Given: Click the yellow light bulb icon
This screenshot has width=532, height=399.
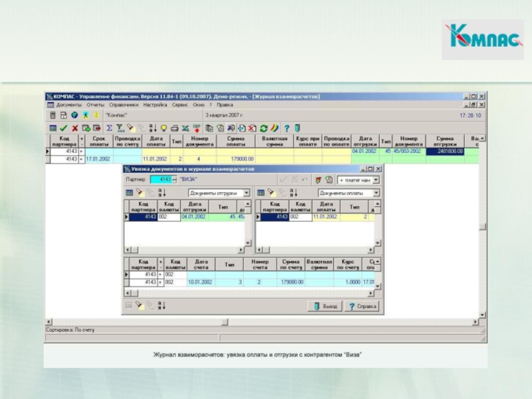Looking at the screenshot, I should [x=164, y=128].
